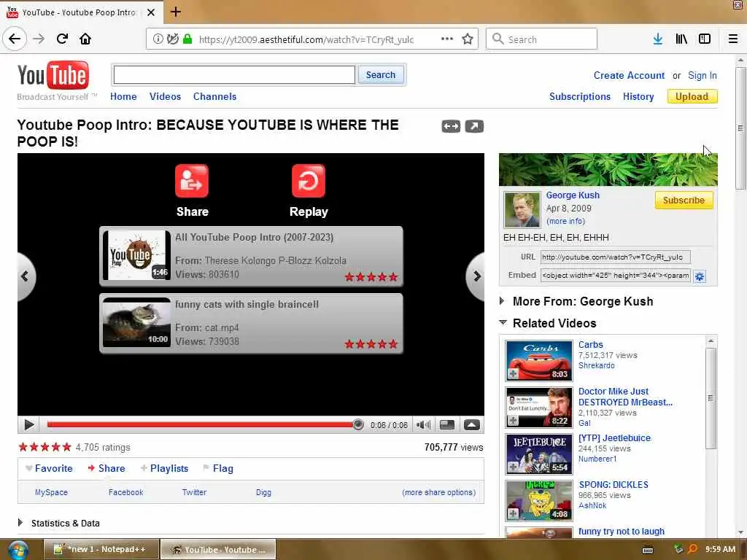747x560 pixels.
Task: Open funny cats with single braincell video
Action: click(x=251, y=323)
